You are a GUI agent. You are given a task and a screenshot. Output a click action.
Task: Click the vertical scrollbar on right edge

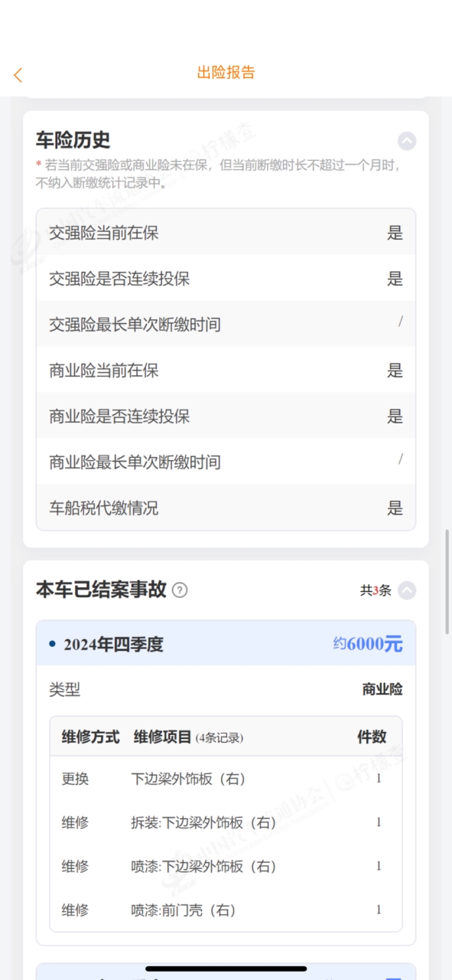[x=447, y=581]
